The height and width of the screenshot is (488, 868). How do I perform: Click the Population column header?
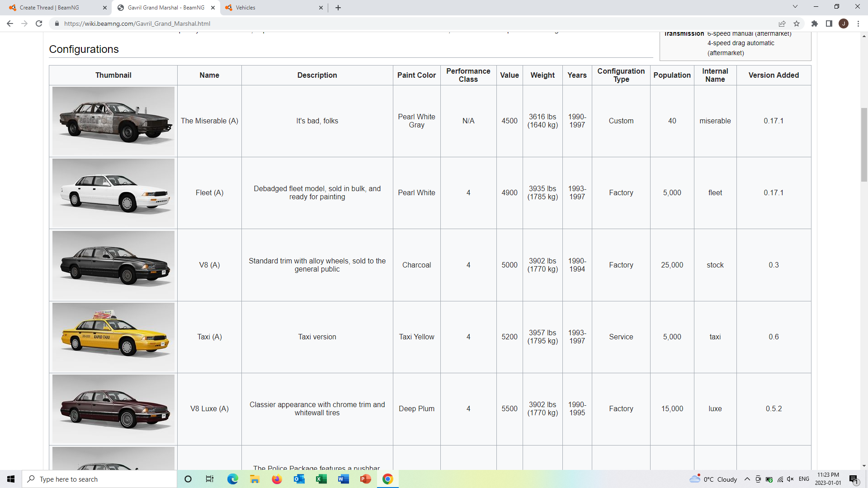tap(672, 75)
